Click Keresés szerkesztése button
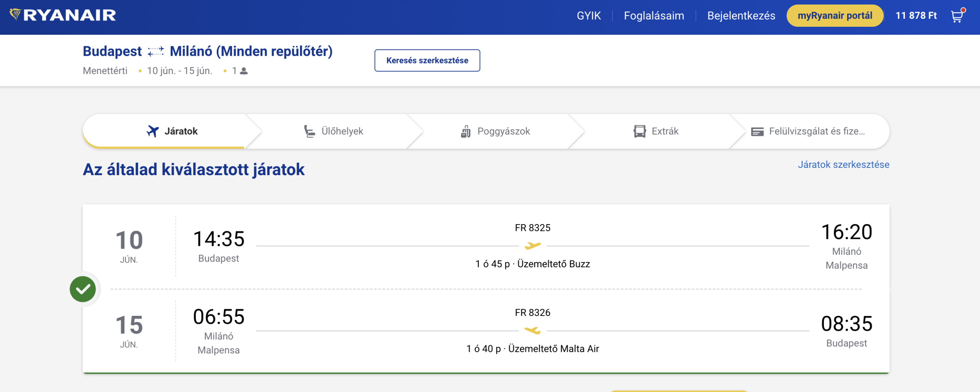 [x=427, y=60]
